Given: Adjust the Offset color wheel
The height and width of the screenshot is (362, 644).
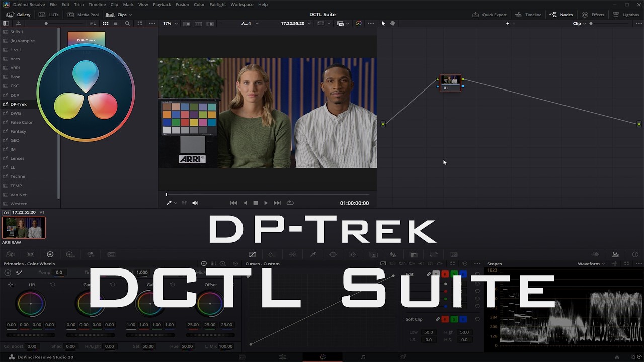Looking at the screenshot, I should tap(210, 304).
